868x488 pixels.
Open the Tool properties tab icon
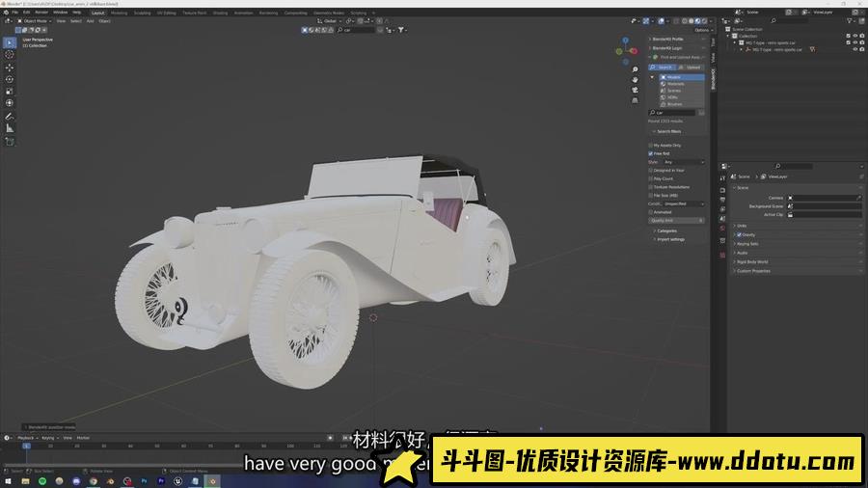click(722, 178)
